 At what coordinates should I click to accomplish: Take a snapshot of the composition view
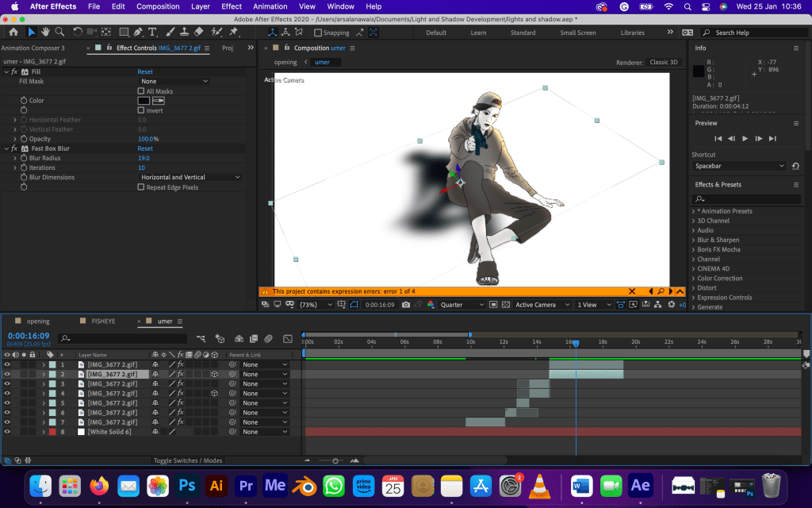406,305
